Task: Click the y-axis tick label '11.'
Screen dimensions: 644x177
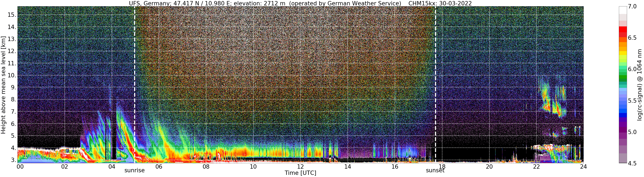Action: pyautogui.click(x=12, y=63)
